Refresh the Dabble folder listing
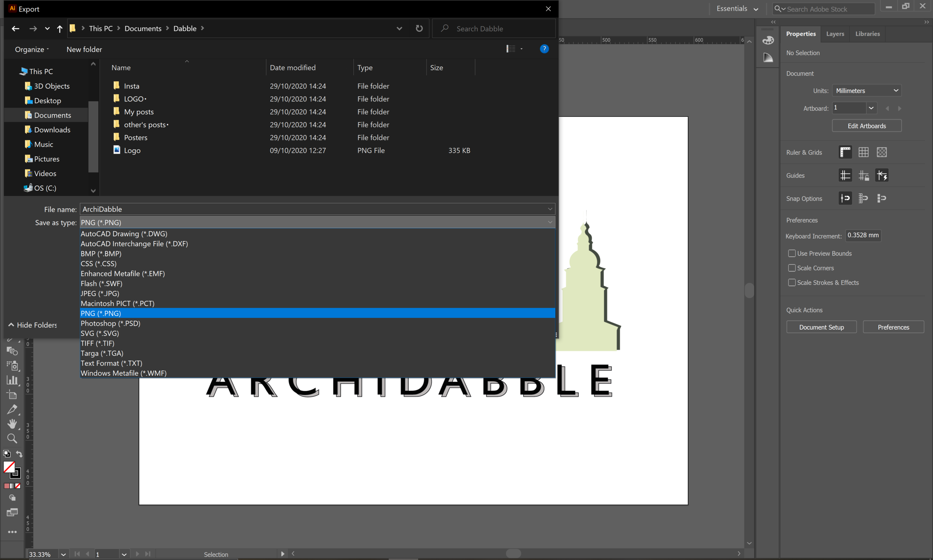The width and height of the screenshot is (933, 560). (x=419, y=28)
